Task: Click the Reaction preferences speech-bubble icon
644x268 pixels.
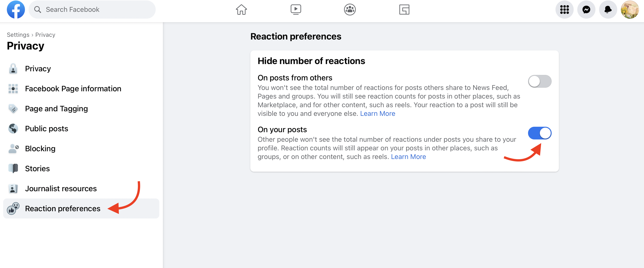Action: pyautogui.click(x=13, y=208)
